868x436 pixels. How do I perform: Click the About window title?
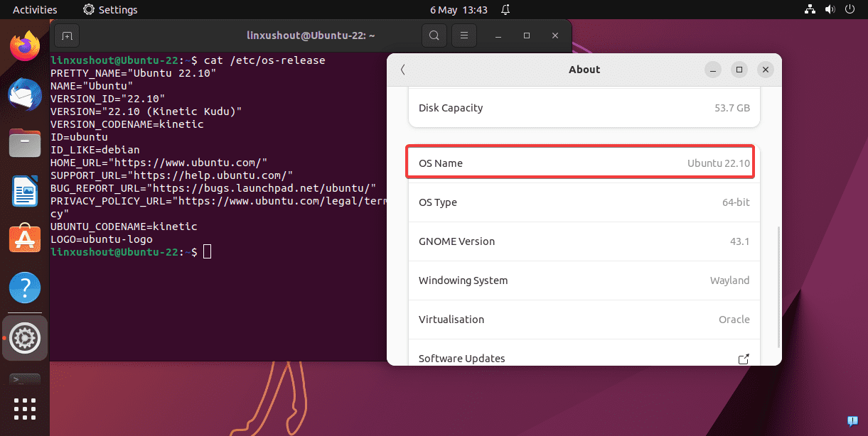point(584,70)
